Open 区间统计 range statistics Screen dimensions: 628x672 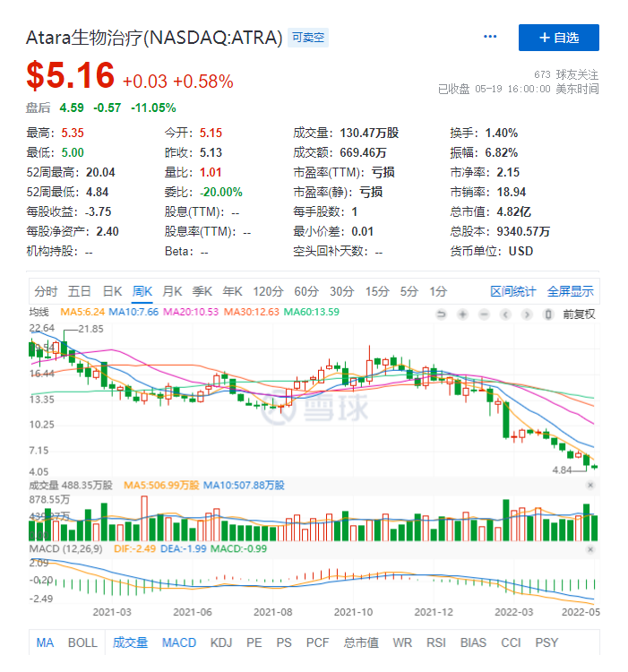[x=513, y=291]
